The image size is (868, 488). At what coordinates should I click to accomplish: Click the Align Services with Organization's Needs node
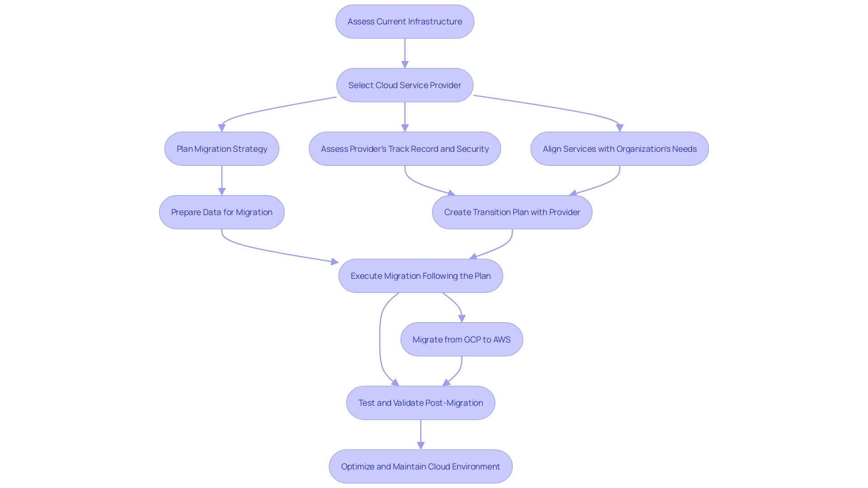tap(620, 149)
